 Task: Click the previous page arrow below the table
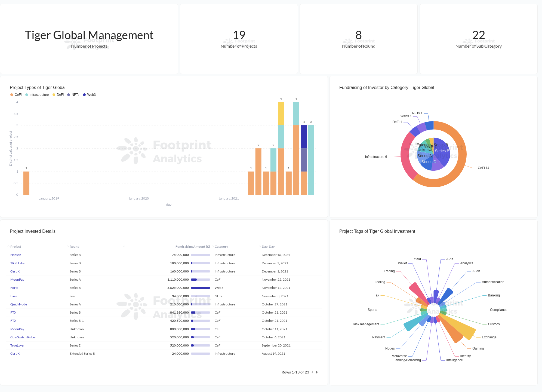(x=312, y=372)
